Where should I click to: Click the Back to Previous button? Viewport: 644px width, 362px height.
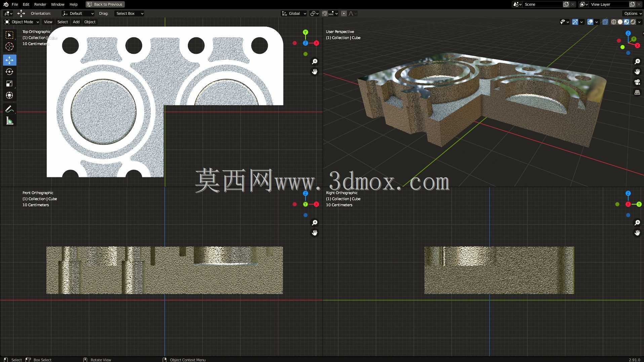tap(105, 4)
